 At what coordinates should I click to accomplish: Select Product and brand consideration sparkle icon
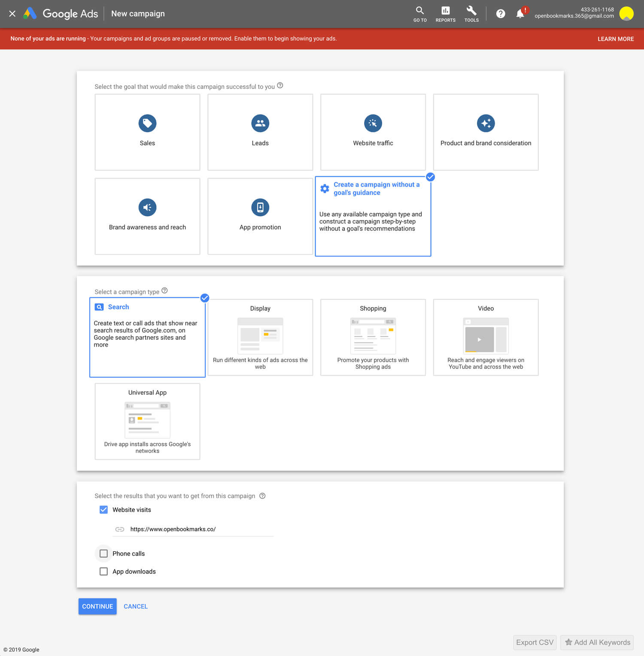(486, 123)
